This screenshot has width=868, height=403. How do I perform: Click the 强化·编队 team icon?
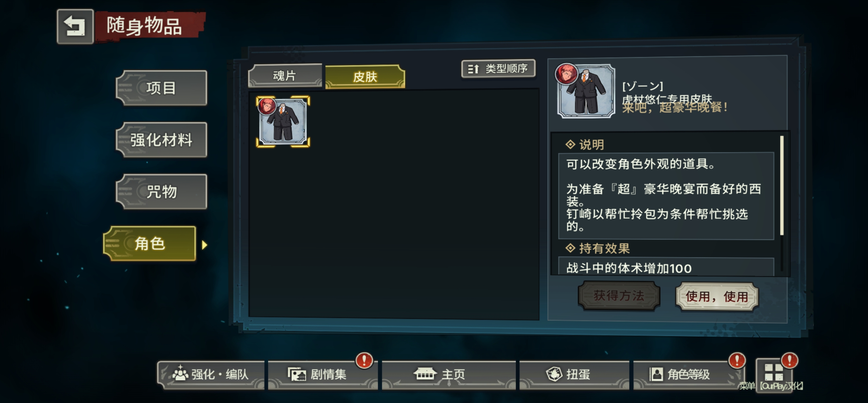click(x=180, y=373)
